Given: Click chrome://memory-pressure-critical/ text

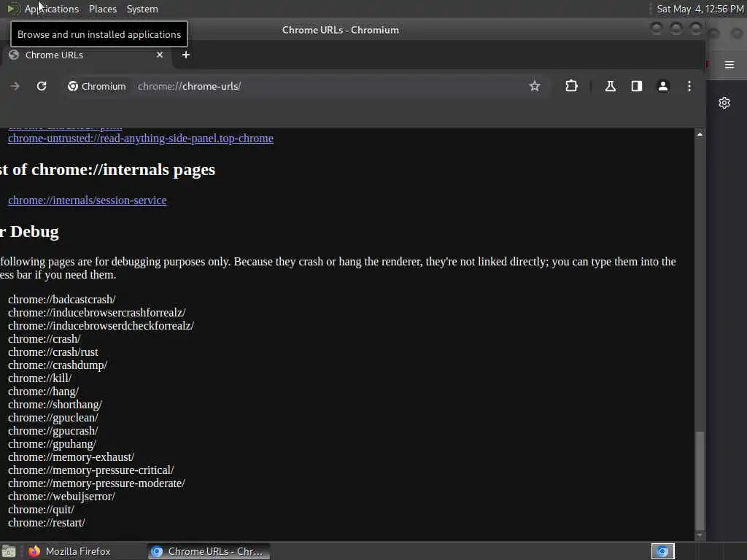Looking at the screenshot, I should point(91,470).
